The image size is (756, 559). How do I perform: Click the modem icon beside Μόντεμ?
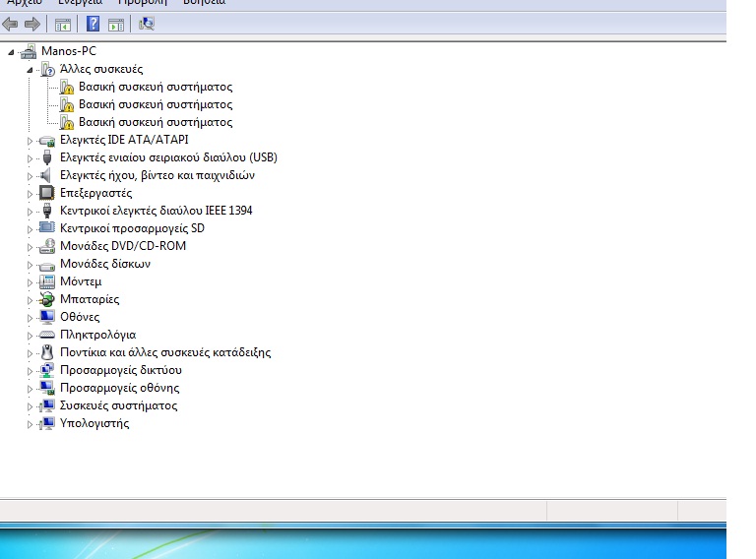pos(47,281)
